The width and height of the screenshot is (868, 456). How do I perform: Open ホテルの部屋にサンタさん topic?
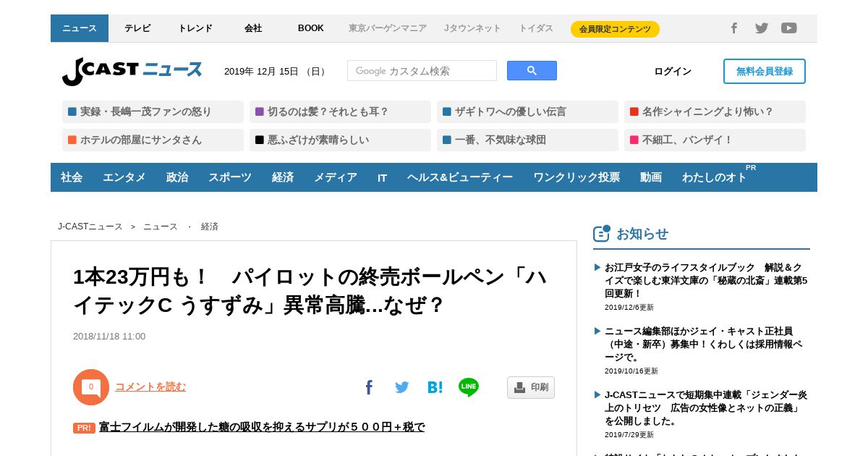click(x=153, y=140)
